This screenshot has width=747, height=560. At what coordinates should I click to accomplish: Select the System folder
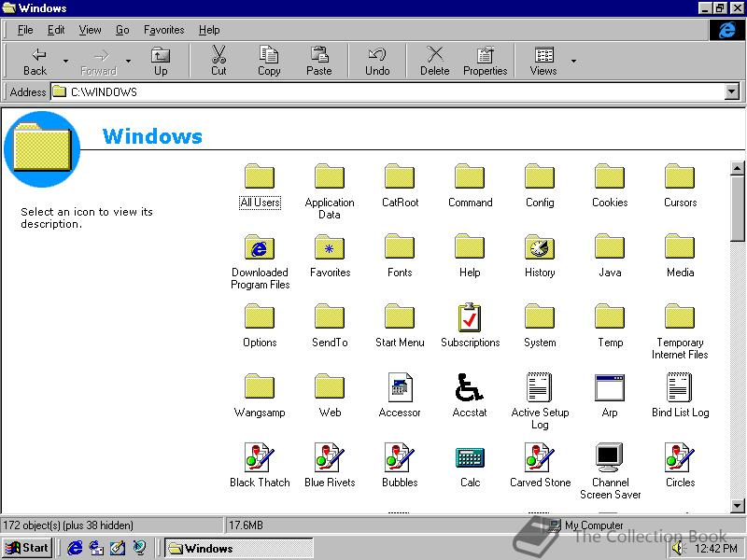tap(540, 326)
